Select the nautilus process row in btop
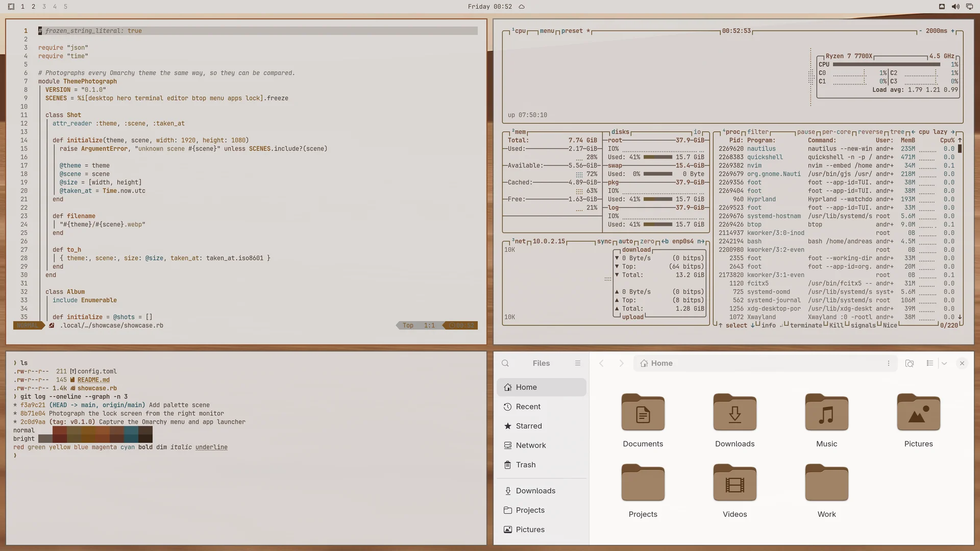The width and height of the screenshot is (980, 551). pyautogui.click(x=837, y=148)
